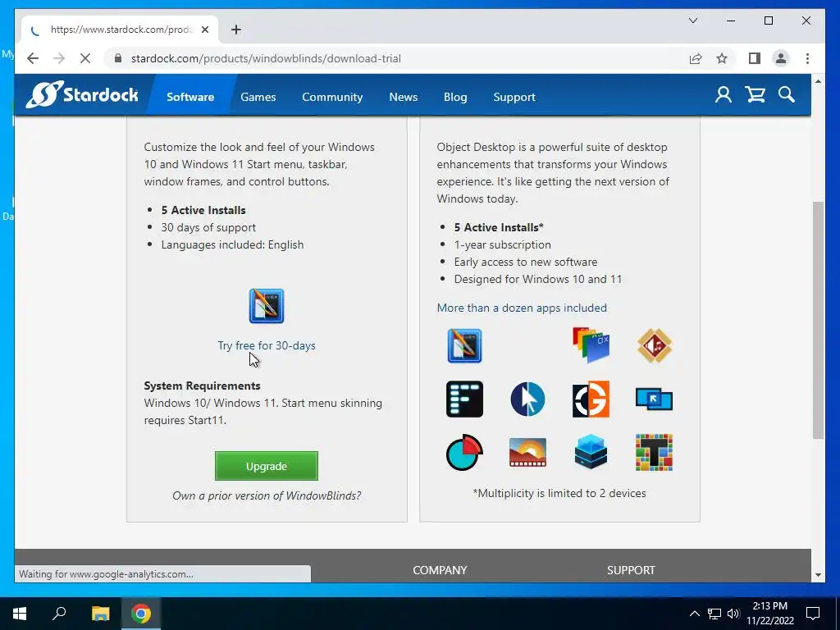The image size is (840, 630).
Task: Go to the Blog section
Action: click(455, 97)
